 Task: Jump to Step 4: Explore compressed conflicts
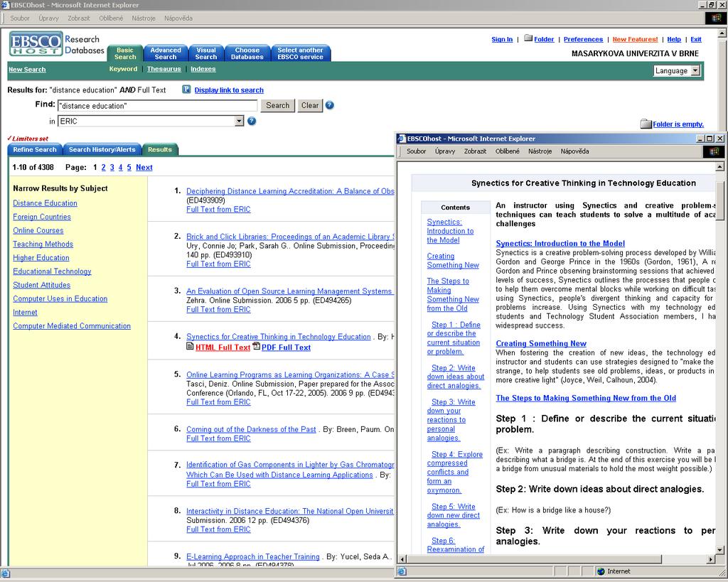click(454, 472)
